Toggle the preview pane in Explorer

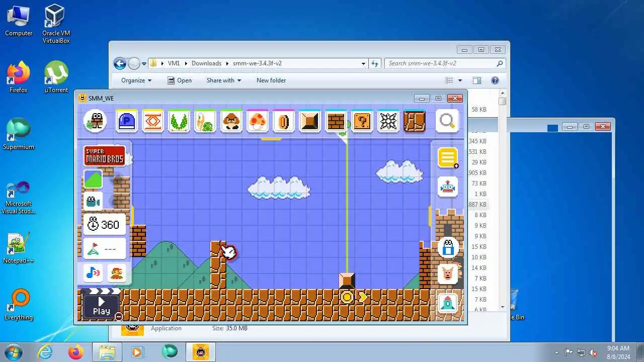click(x=476, y=80)
